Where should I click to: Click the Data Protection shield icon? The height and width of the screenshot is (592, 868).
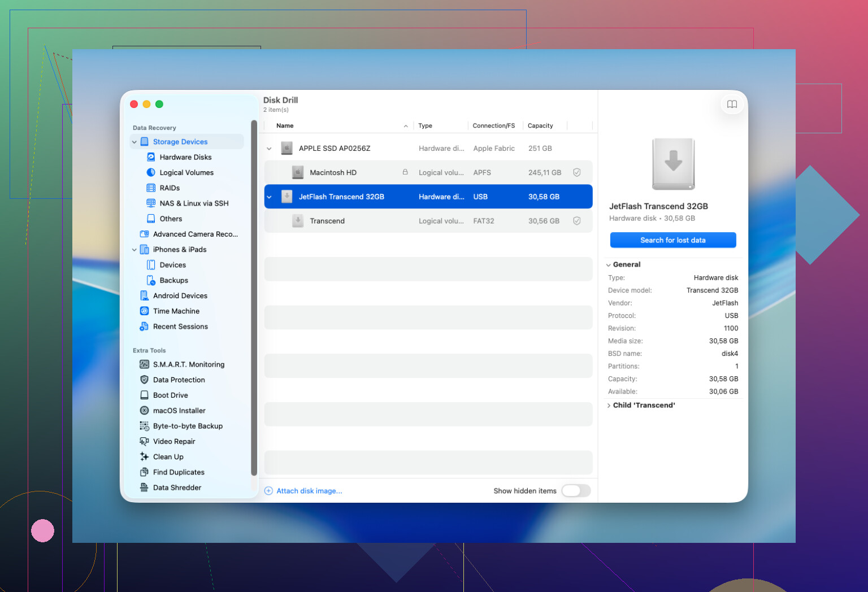[x=145, y=380]
